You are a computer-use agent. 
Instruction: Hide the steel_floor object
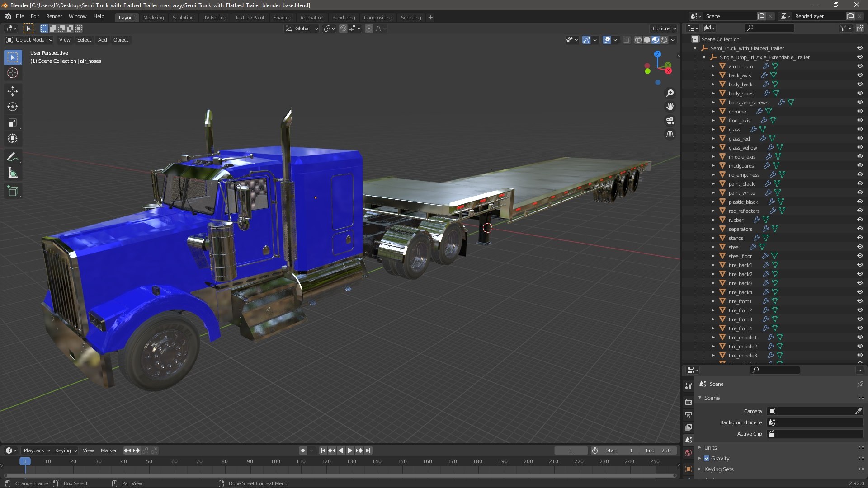click(x=860, y=256)
